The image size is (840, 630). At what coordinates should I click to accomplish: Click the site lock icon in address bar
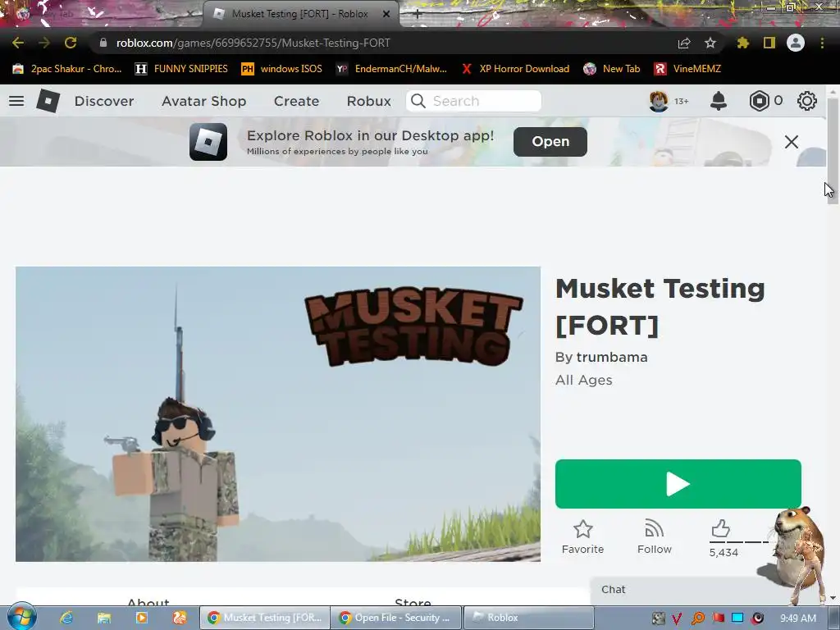point(103,43)
